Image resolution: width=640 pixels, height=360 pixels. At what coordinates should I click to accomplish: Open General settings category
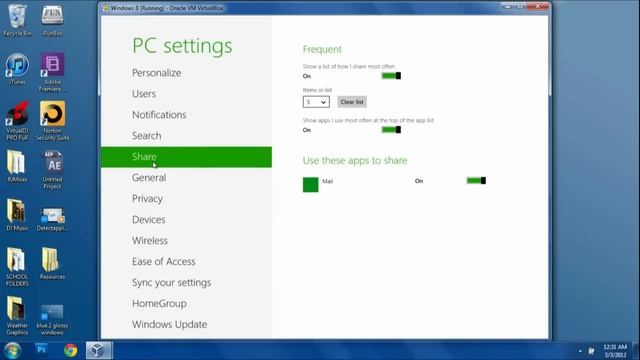pyautogui.click(x=149, y=178)
